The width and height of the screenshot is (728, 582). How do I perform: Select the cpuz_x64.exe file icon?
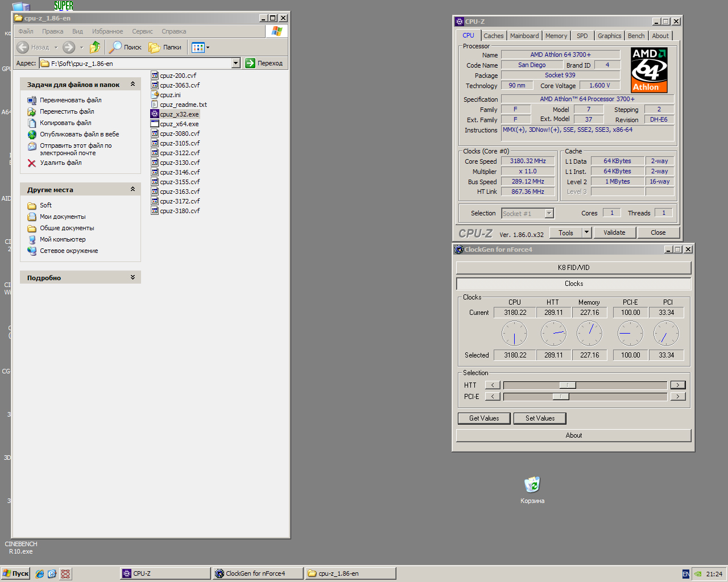(x=155, y=124)
